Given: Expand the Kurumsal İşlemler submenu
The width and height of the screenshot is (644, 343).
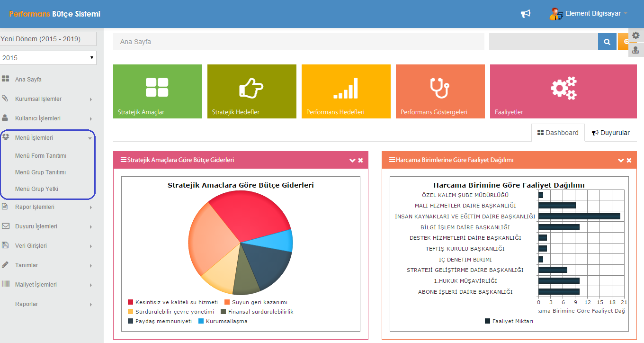Looking at the screenshot, I should click(90, 99).
